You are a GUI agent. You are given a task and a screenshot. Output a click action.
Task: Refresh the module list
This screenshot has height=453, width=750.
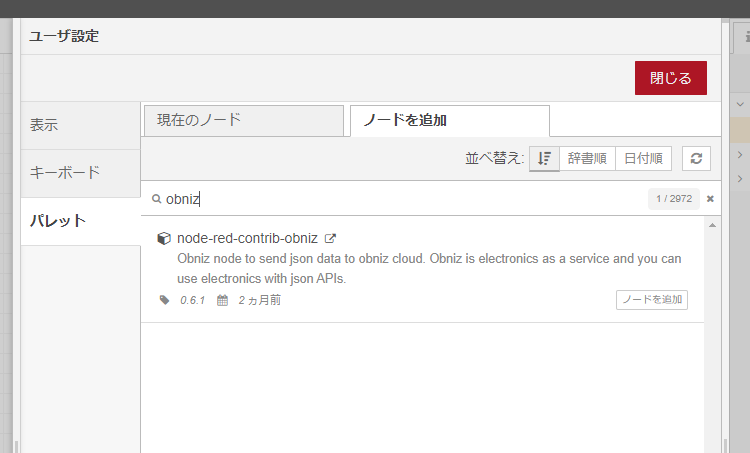(x=696, y=158)
